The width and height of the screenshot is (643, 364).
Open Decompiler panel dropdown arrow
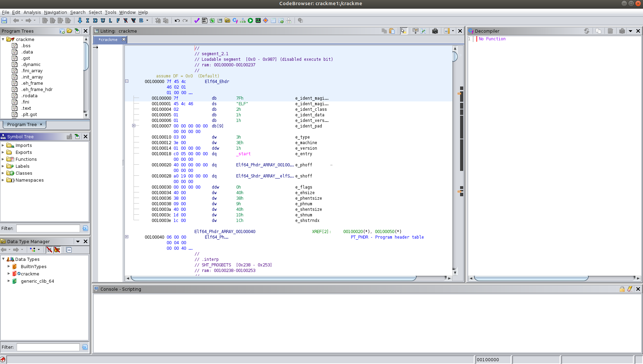pos(630,31)
